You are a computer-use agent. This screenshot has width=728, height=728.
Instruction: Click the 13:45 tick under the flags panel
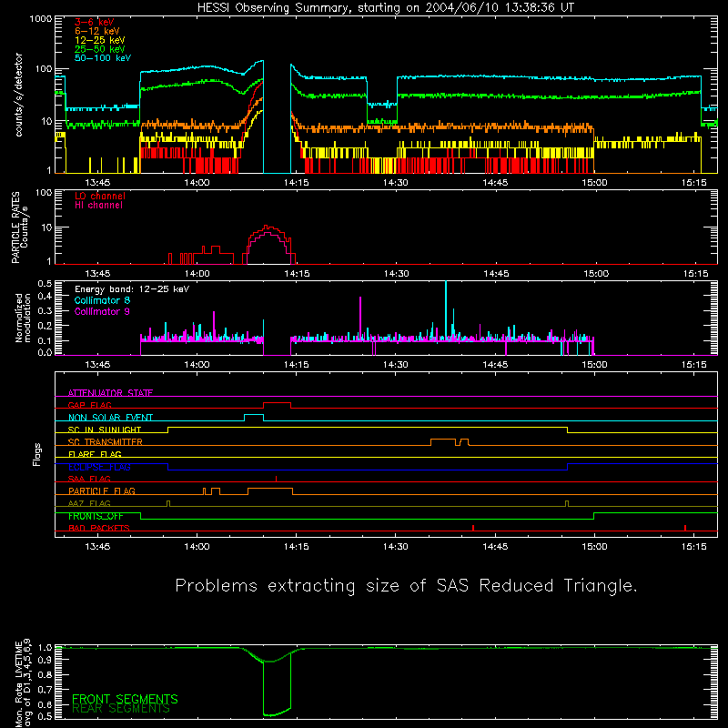point(97,547)
